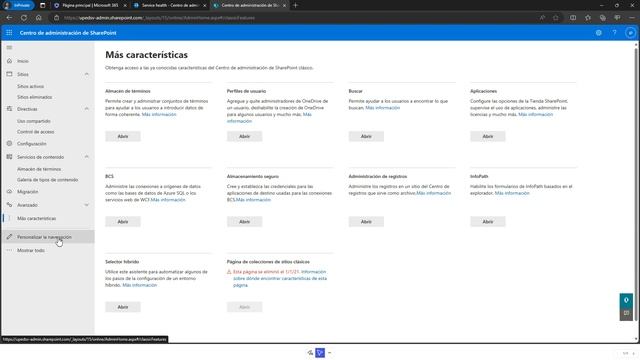Click Abrir under InfoPath
The image size is (640, 360).
[488, 222]
